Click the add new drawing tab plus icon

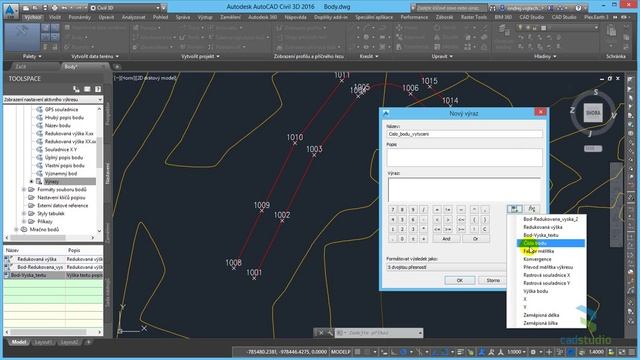[x=117, y=67]
